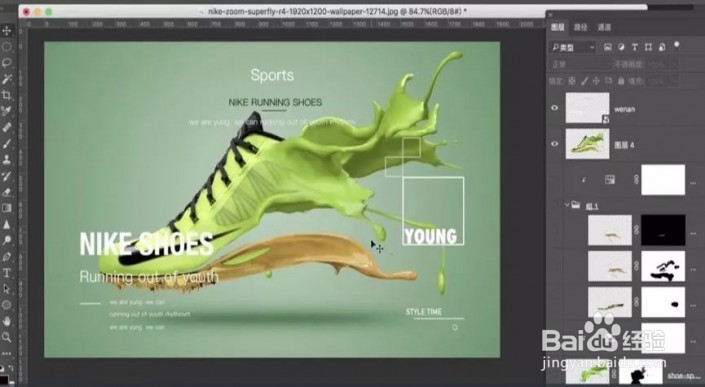Toggle layer filtering on/off switch
This screenshot has height=387, width=705.
676,45
